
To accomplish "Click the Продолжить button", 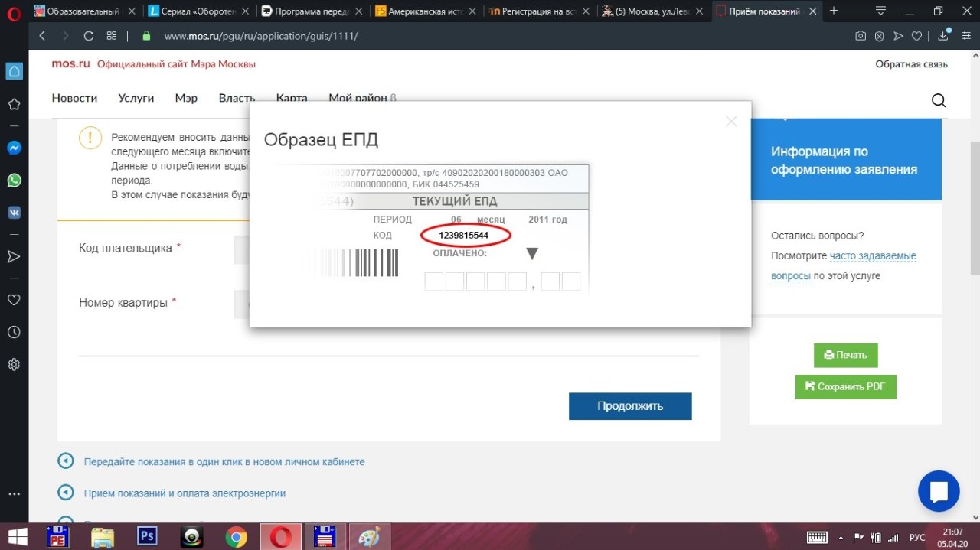I will (x=629, y=406).
